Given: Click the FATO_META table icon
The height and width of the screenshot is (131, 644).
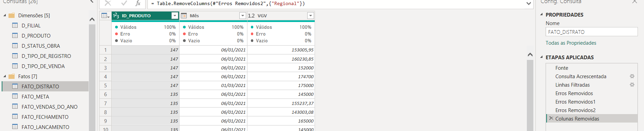Looking at the screenshot, I should click(15, 96).
